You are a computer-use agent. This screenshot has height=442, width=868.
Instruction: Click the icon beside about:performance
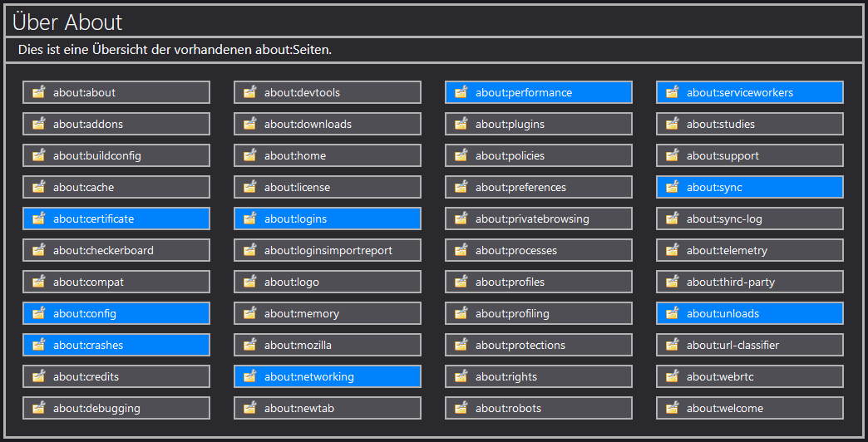point(461,92)
